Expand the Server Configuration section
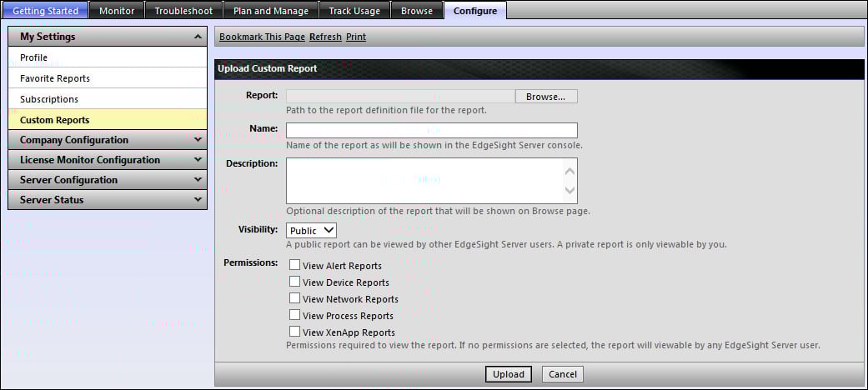The image size is (868, 390). [108, 180]
